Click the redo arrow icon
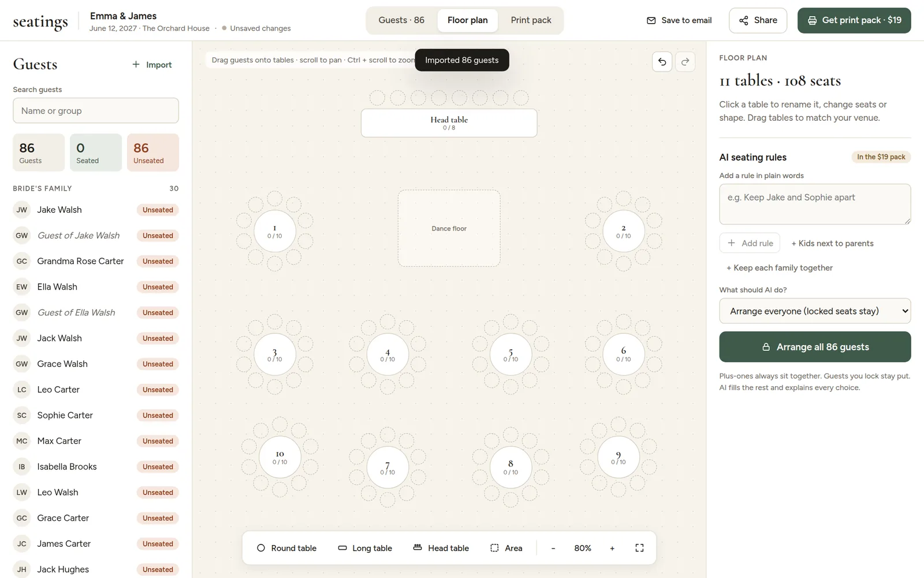The height and width of the screenshot is (578, 924). pyautogui.click(x=685, y=62)
